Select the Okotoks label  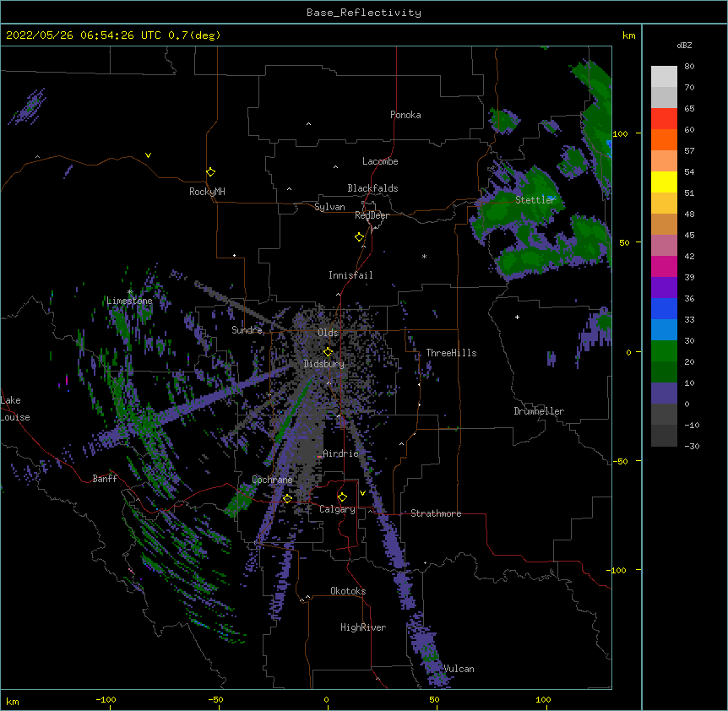[x=348, y=591]
